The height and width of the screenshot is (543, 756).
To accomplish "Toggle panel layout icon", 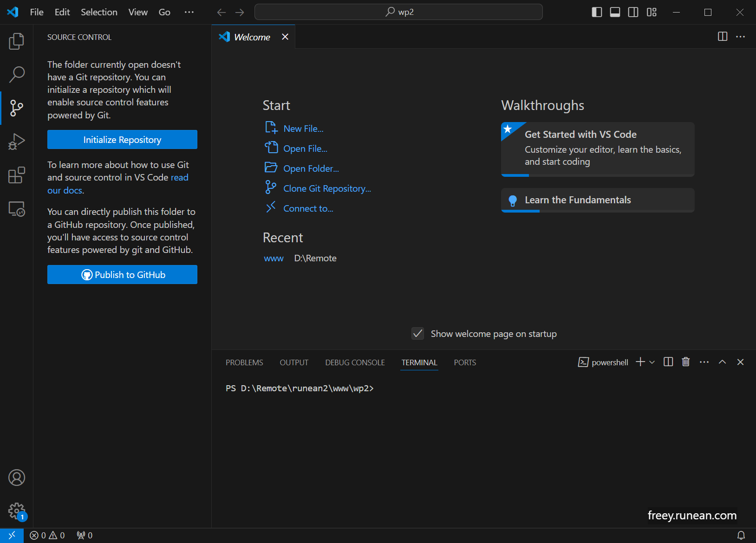I will 615,12.
